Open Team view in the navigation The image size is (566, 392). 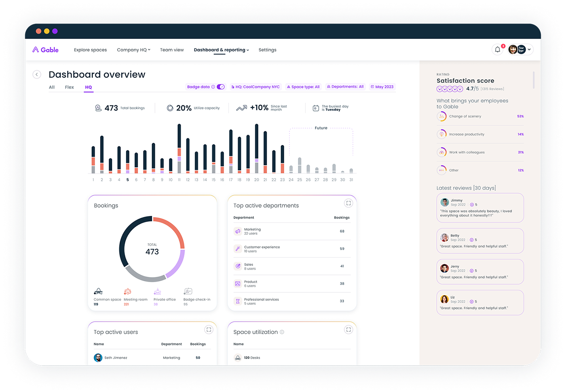[x=172, y=50]
